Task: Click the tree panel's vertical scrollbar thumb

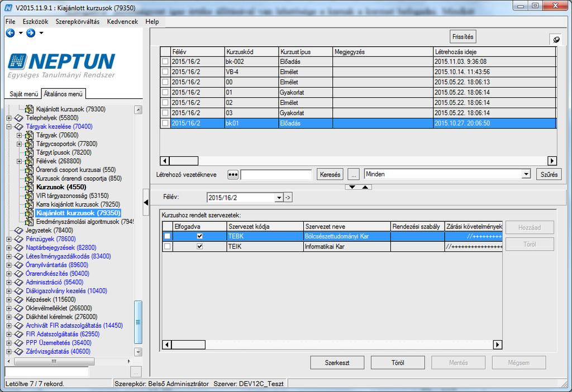Action: pos(138,322)
